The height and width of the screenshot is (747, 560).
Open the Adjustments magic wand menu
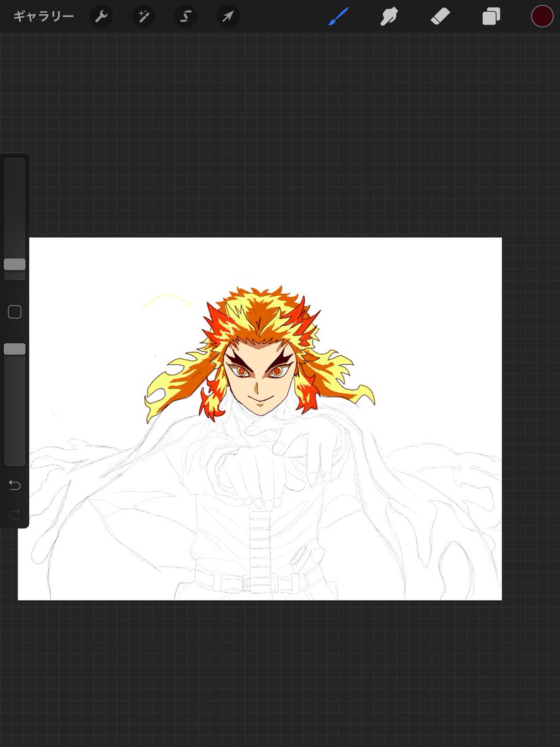pos(144,16)
